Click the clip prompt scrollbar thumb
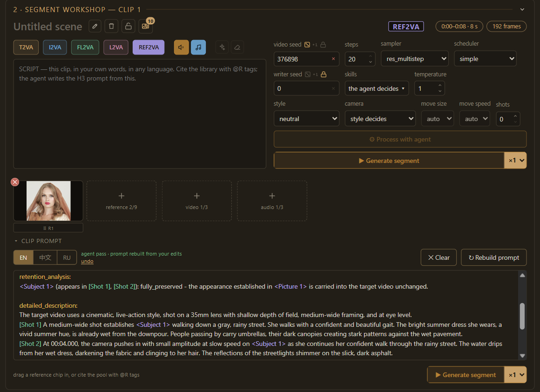The width and height of the screenshot is (540, 392). tap(522, 316)
